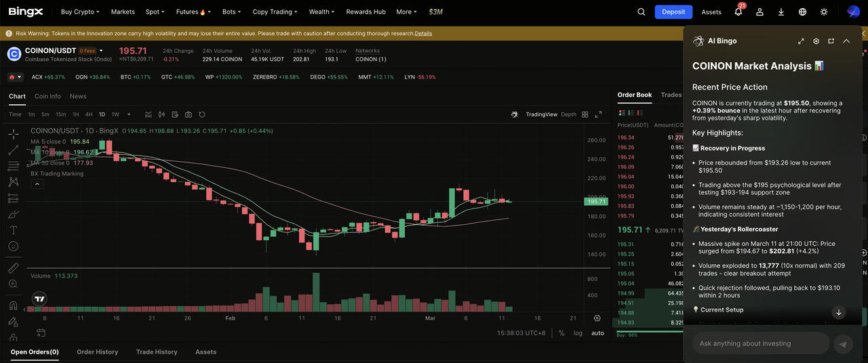Screen dimensions: 868x363
Task: Toggle auto scale on the chart
Action: pos(597,333)
